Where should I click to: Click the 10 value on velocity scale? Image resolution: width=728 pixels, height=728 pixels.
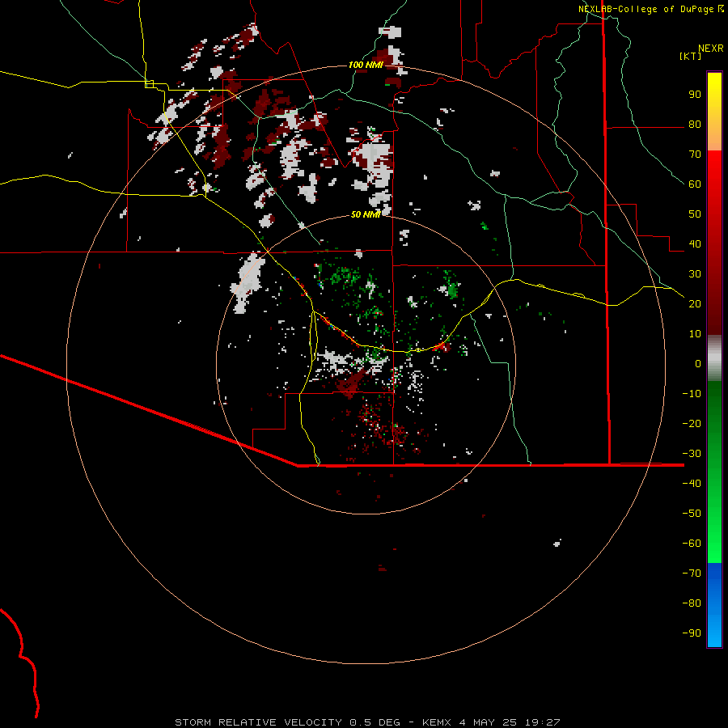[x=695, y=334]
